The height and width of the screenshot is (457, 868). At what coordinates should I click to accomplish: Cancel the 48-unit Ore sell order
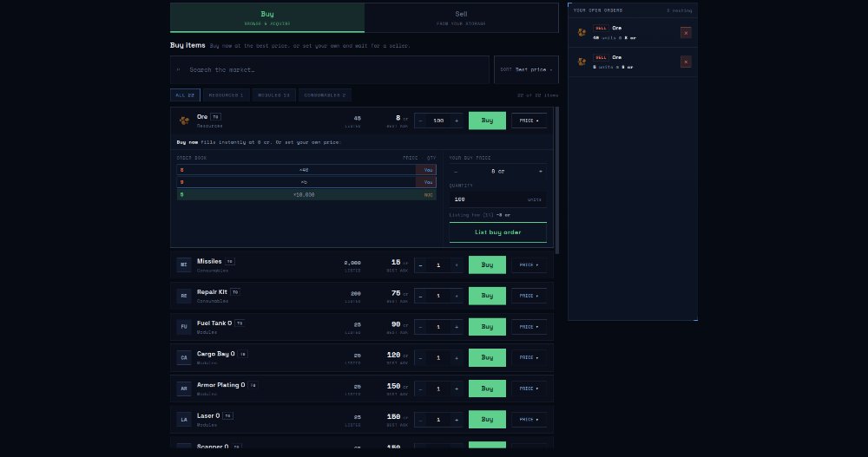coord(686,33)
